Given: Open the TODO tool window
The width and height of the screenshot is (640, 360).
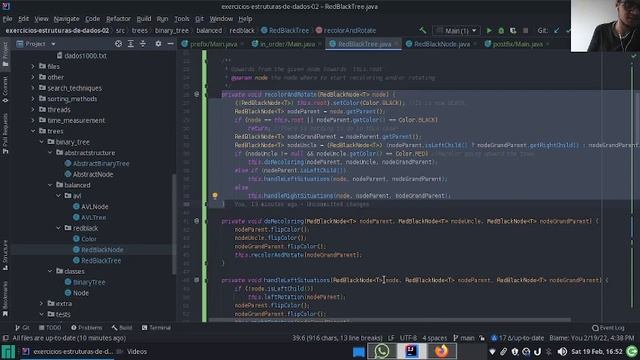Looking at the screenshot, I should tap(50, 328).
